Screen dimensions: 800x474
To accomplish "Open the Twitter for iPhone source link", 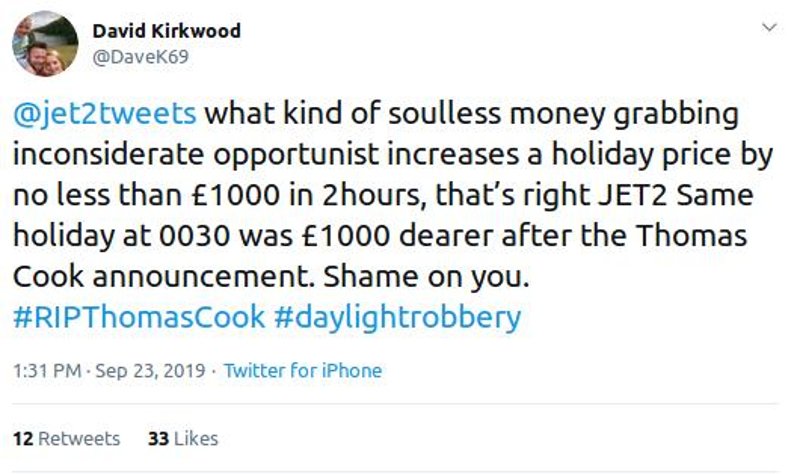I will pyautogui.click(x=303, y=370).
